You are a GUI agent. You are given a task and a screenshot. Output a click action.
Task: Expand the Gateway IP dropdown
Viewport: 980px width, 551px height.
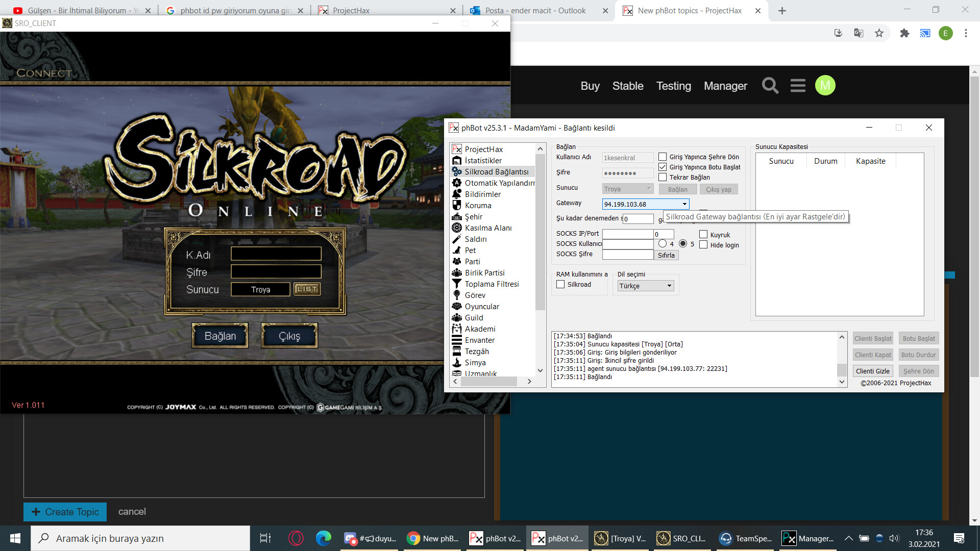click(684, 204)
